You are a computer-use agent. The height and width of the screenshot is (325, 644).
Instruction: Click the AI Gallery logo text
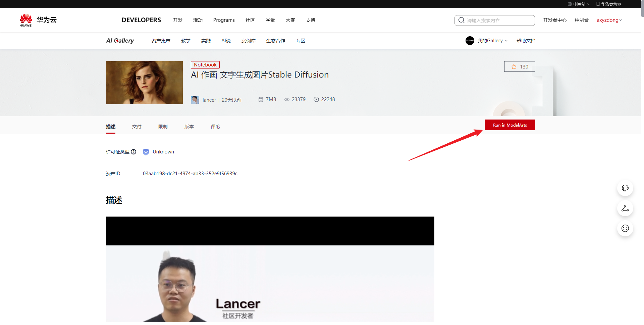(120, 41)
